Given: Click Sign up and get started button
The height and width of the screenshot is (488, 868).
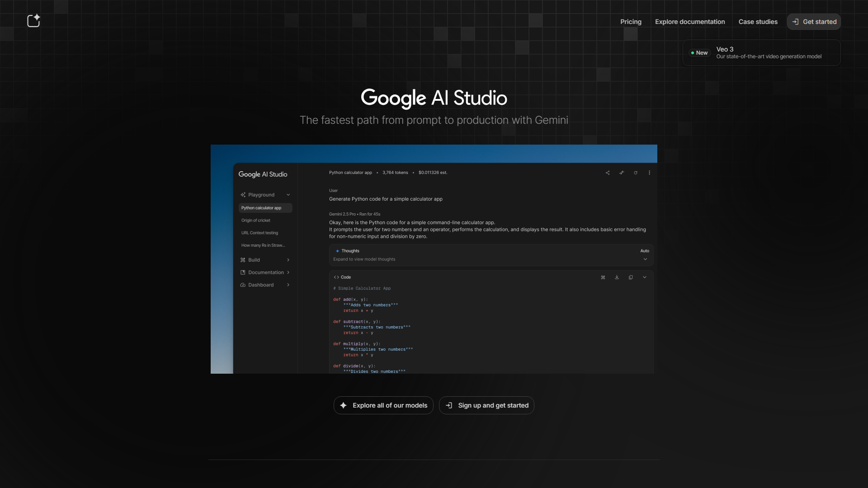Looking at the screenshot, I should point(486,405).
